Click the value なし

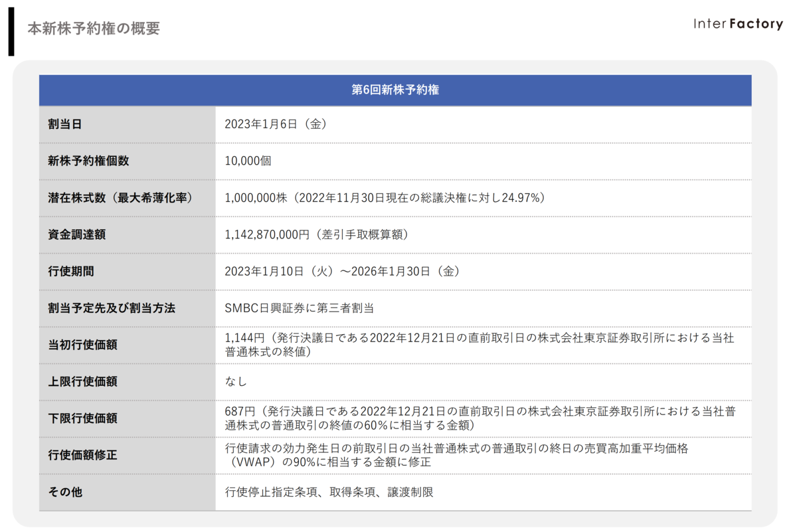[x=236, y=382]
